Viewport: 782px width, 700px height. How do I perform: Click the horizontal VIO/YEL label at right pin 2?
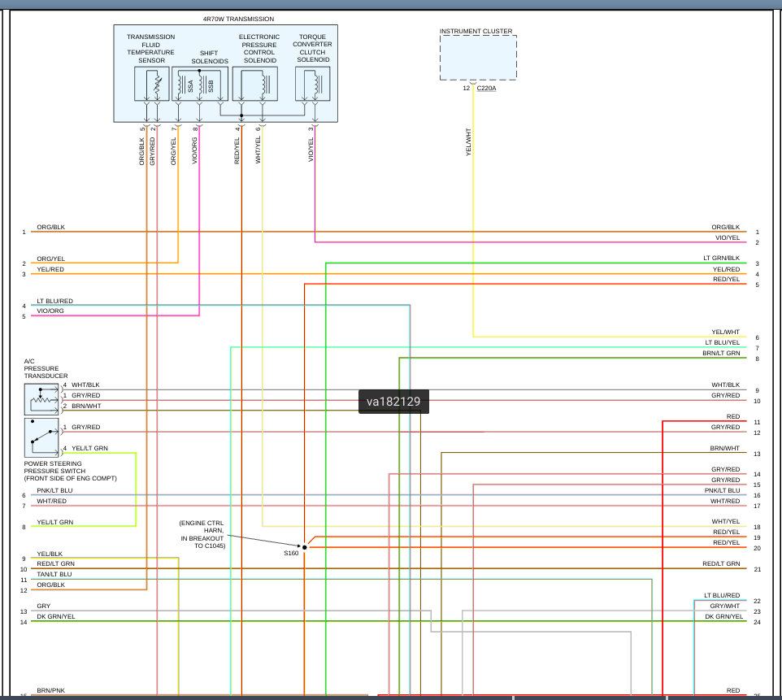point(728,237)
